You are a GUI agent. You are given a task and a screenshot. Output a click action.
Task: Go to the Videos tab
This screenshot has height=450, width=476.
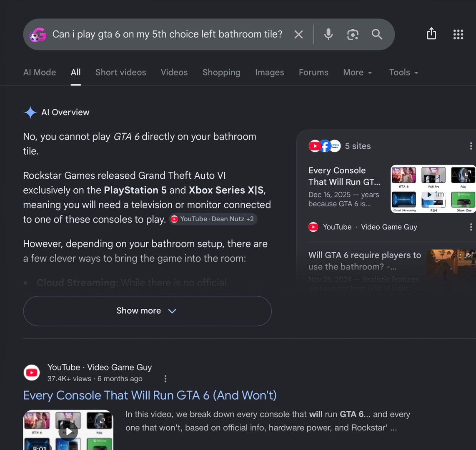point(174,72)
